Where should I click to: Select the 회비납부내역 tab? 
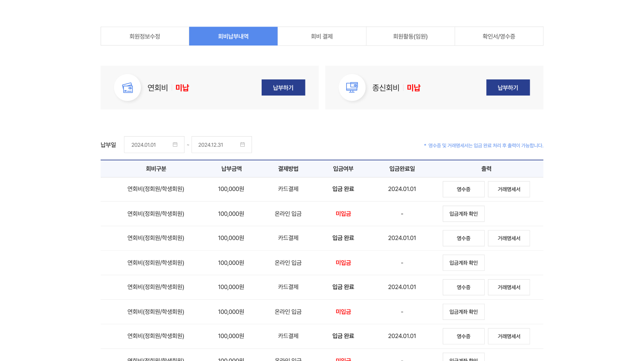click(x=233, y=36)
